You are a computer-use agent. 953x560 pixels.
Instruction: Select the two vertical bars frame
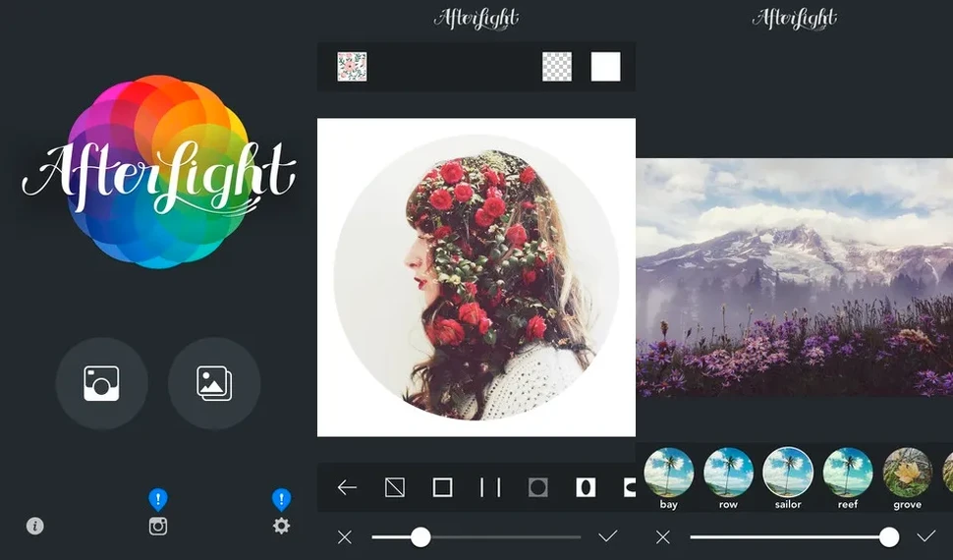click(490, 487)
